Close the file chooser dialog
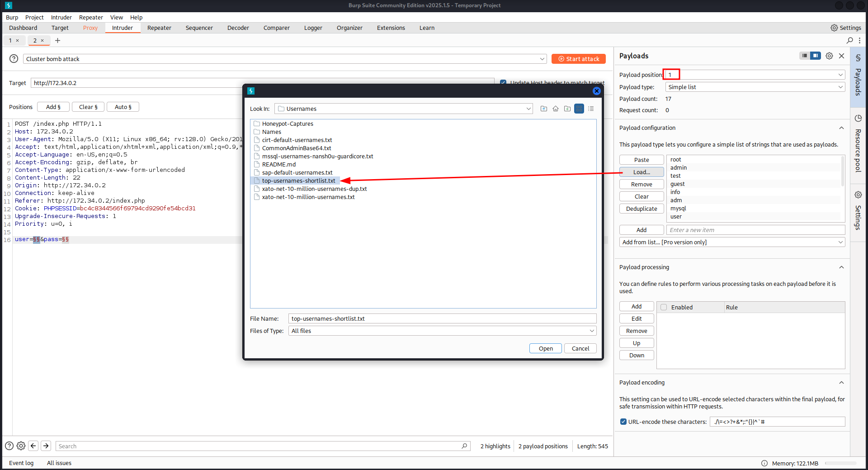The image size is (868, 470). point(597,91)
